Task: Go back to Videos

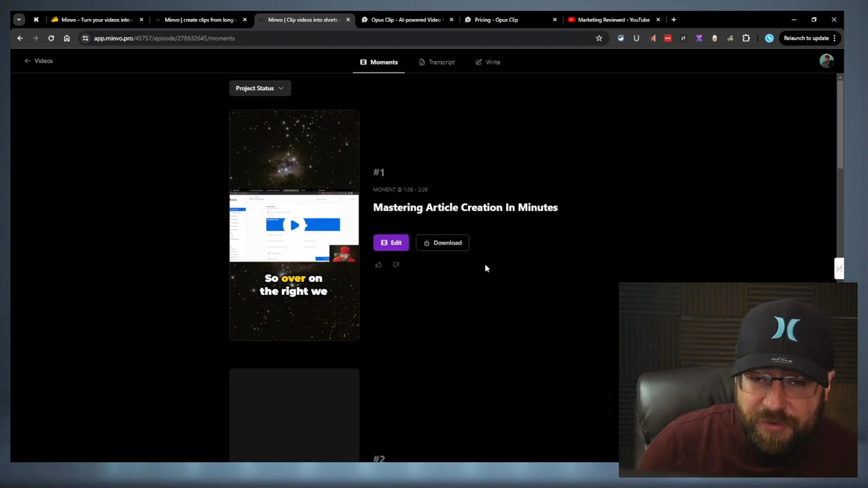Action: [39, 61]
